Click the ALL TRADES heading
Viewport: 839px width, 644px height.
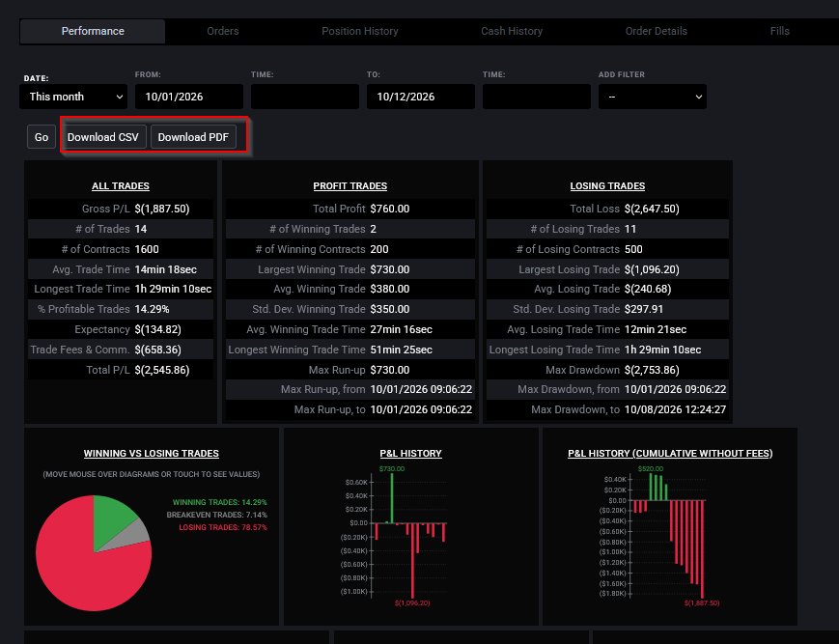121,185
